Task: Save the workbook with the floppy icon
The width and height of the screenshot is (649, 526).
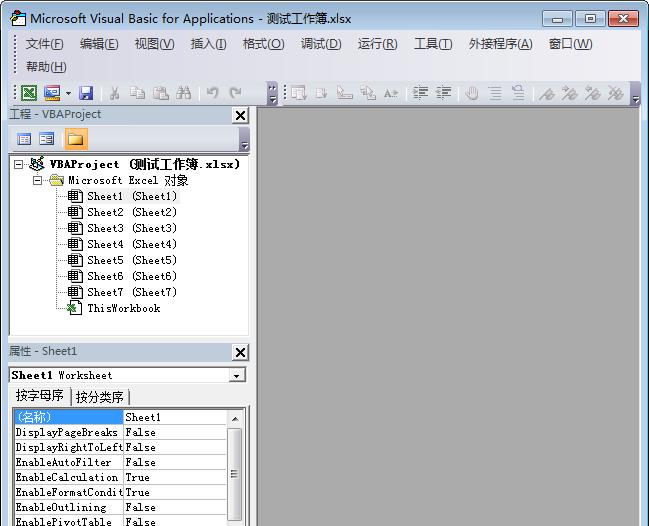Action: click(86, 93)
